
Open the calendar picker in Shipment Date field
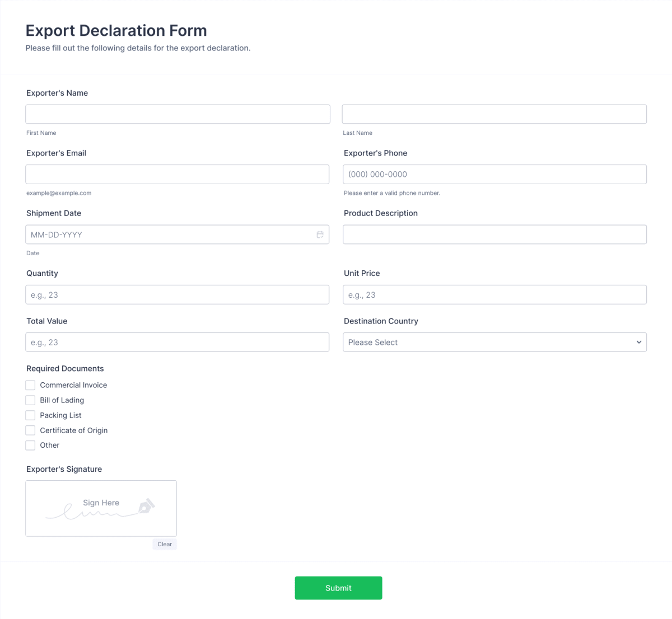click(320, 235)
